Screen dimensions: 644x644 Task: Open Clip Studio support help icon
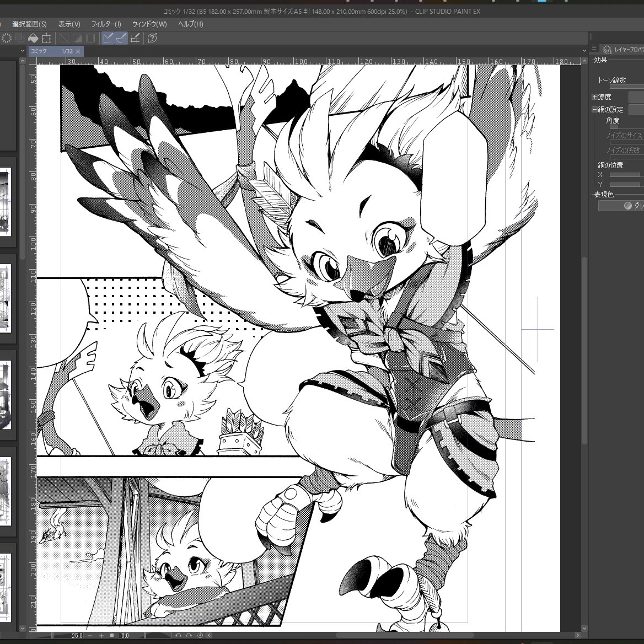coord(152,38)
